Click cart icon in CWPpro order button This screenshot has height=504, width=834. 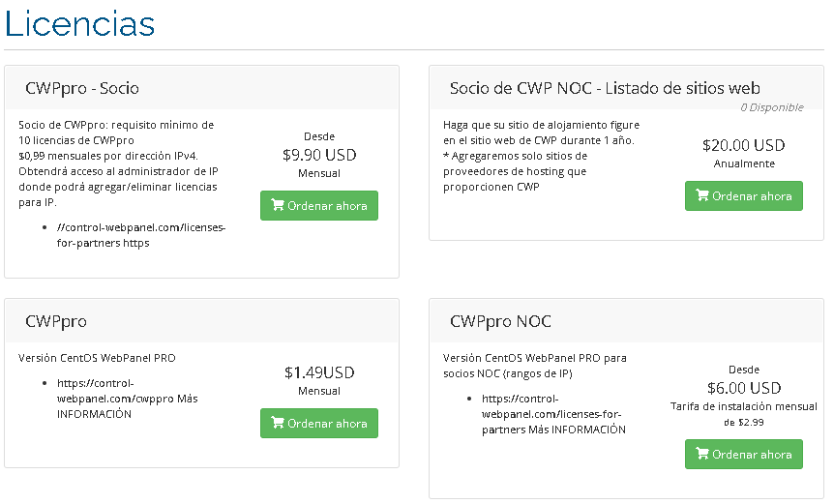[x=277, y=423]
